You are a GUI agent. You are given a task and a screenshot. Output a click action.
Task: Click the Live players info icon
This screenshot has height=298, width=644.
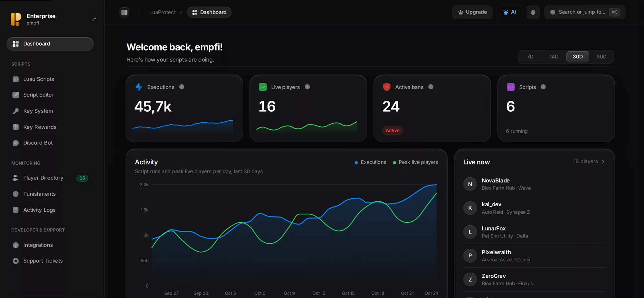307,87
